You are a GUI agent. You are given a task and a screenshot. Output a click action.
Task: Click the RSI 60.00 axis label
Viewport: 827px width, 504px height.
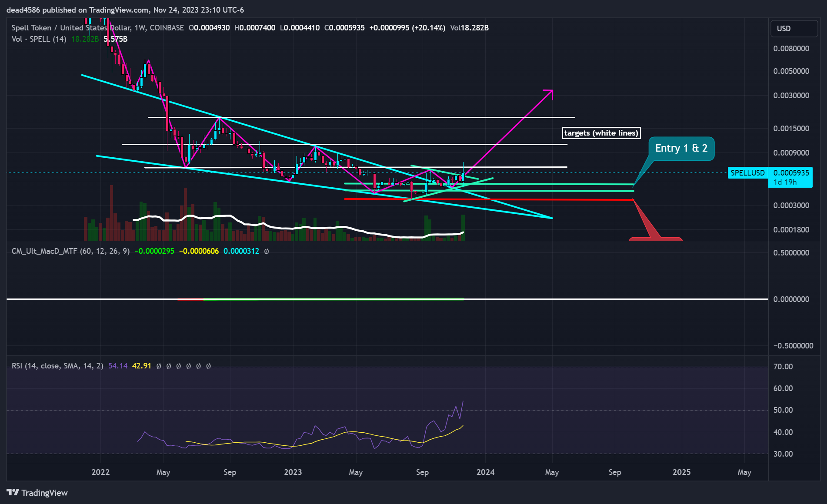[783, 388]
